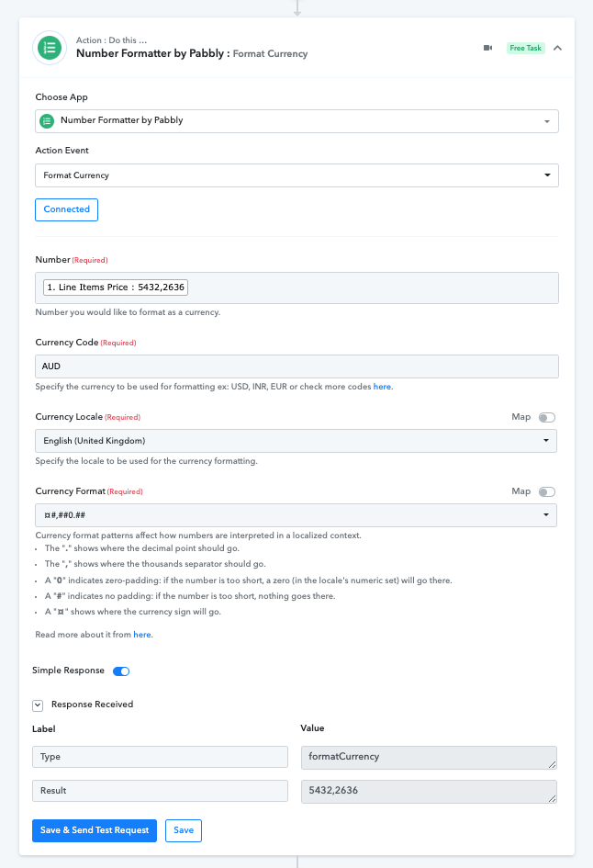Click the Number Formatter app icon in header
This screenshot has width=593, height=868.
49,48
